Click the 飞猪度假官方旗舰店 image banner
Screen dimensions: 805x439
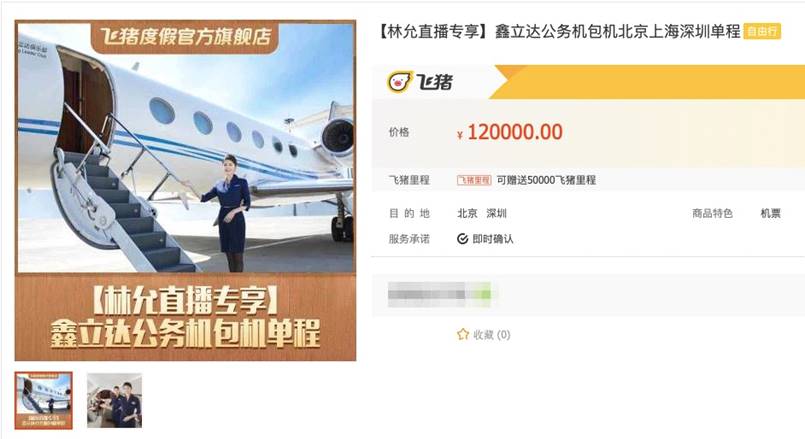pyautogui.click(x=185, y=36)
